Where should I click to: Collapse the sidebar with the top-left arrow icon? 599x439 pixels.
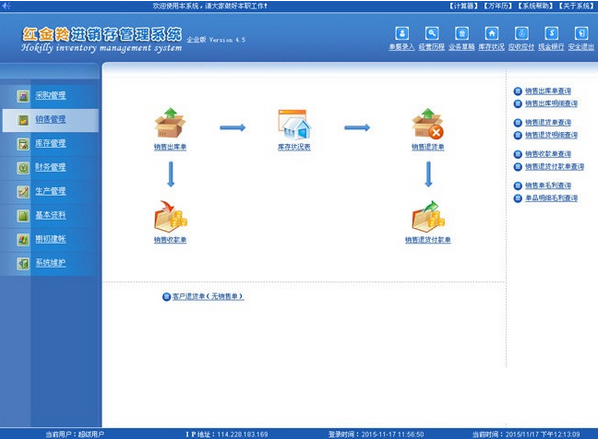click(x=6, y=6)
